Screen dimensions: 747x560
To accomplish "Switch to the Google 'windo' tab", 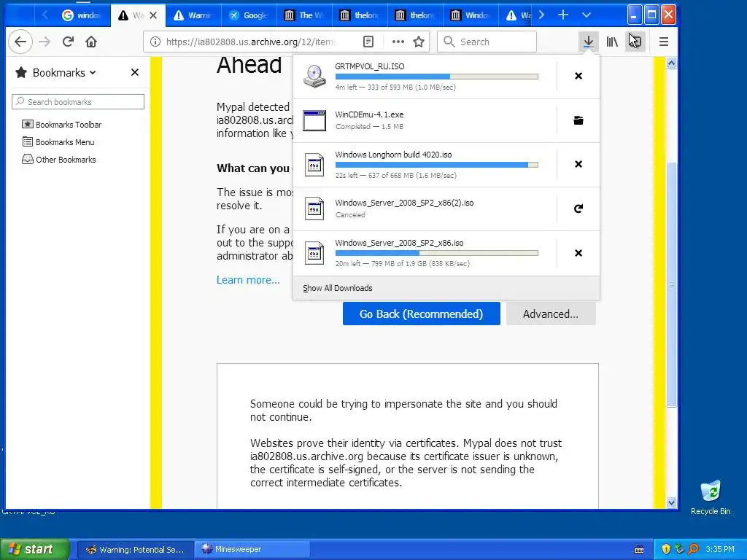I will pos(82,15).
